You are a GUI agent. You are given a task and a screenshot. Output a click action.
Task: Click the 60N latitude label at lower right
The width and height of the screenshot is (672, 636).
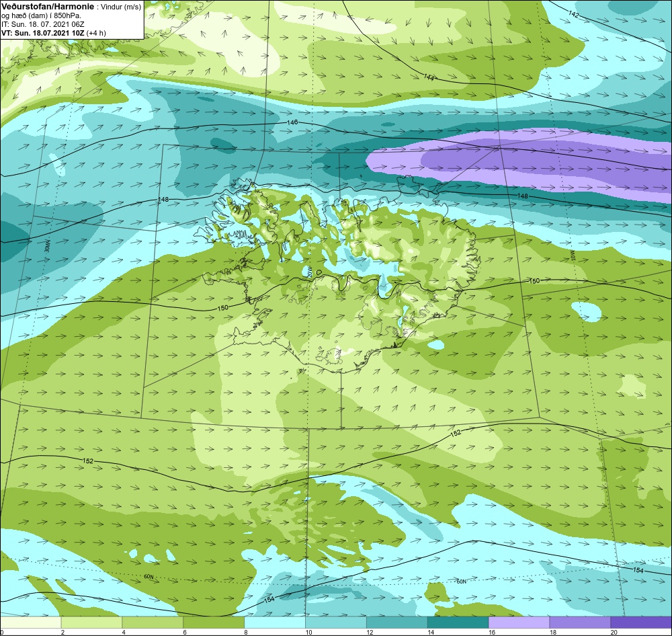[x=461, y=582]
